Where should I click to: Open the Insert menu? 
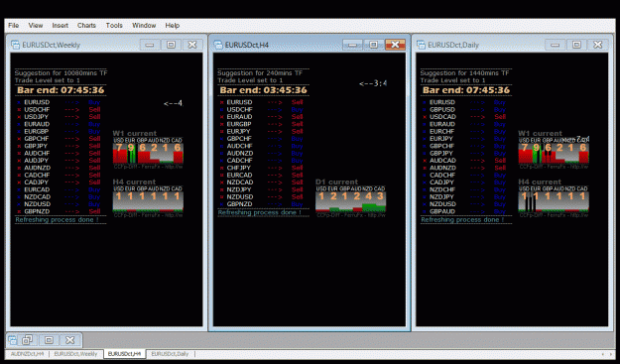point(61,26)
